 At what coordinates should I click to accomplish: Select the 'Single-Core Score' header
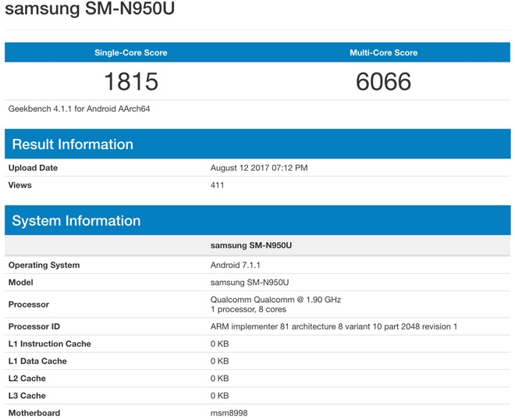point(131,52)
